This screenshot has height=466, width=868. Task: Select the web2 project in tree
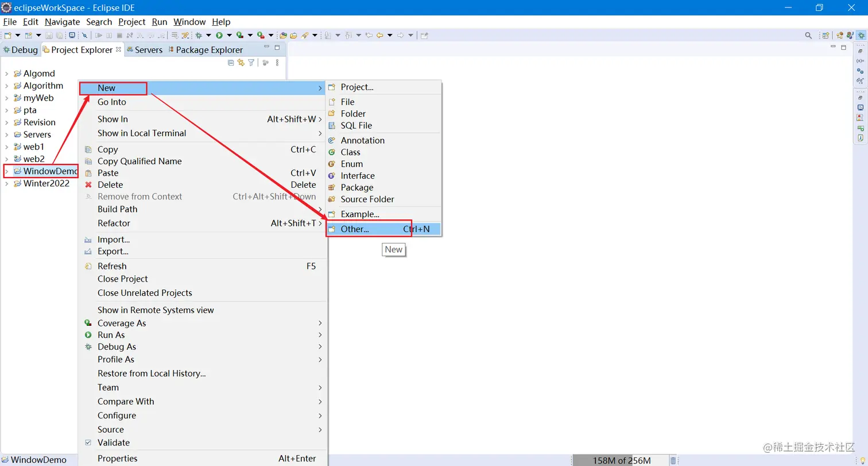pos(33,159)
